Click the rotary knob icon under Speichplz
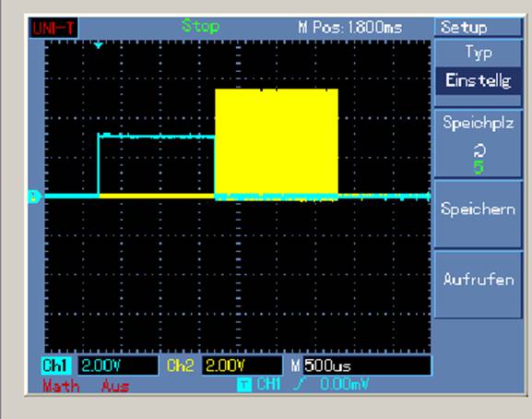The width and height of the screenshot is (532, 419). click(479, 150)
